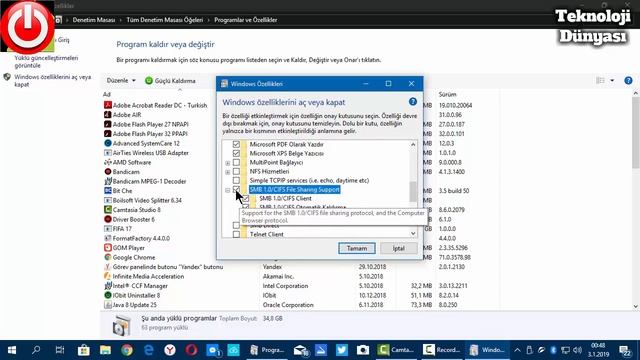Select the Bandicam program icon

108,172
